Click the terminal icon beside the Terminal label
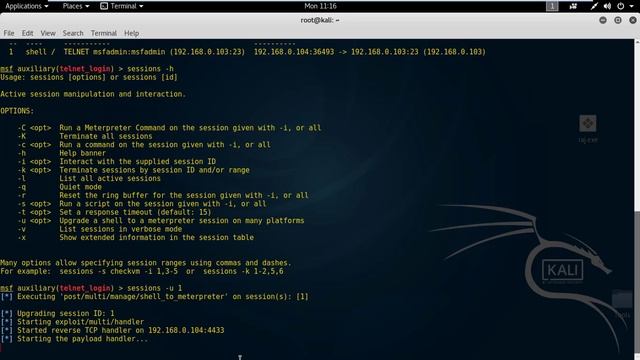 [x=104, y=6]
